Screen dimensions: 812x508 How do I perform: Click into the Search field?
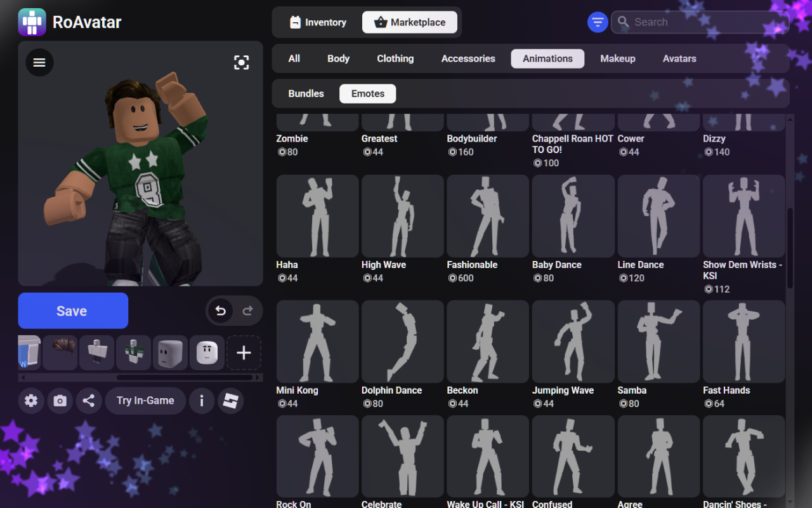(700, 22)
